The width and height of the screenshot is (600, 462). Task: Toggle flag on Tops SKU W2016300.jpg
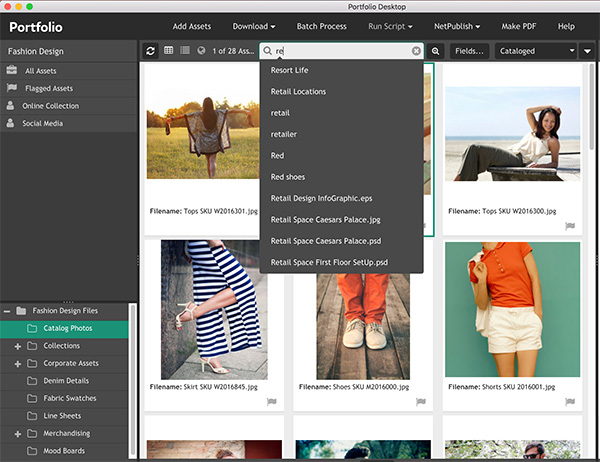pyautogui.click(x=570, y=226)
